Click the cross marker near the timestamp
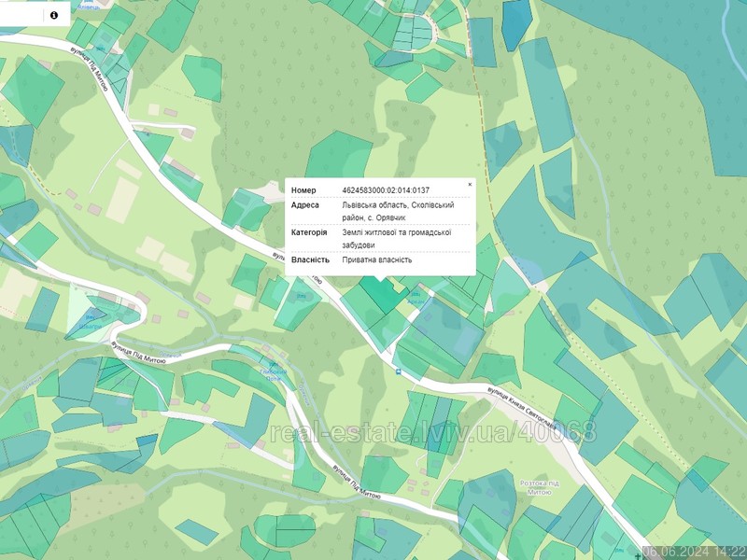The width and height of the screenshot is (747, 560). [638, 555]
